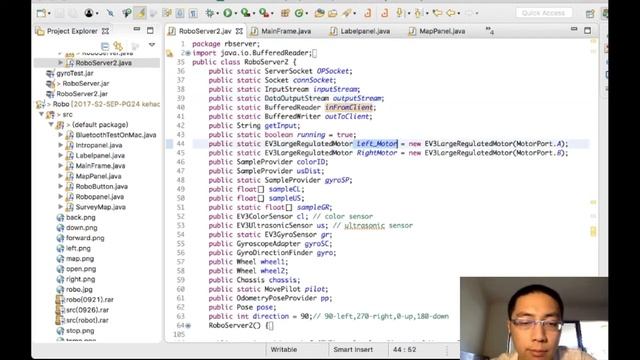Toggle Block Selection mode button
This screenshot has height=360, width=640.
point(180,13)
